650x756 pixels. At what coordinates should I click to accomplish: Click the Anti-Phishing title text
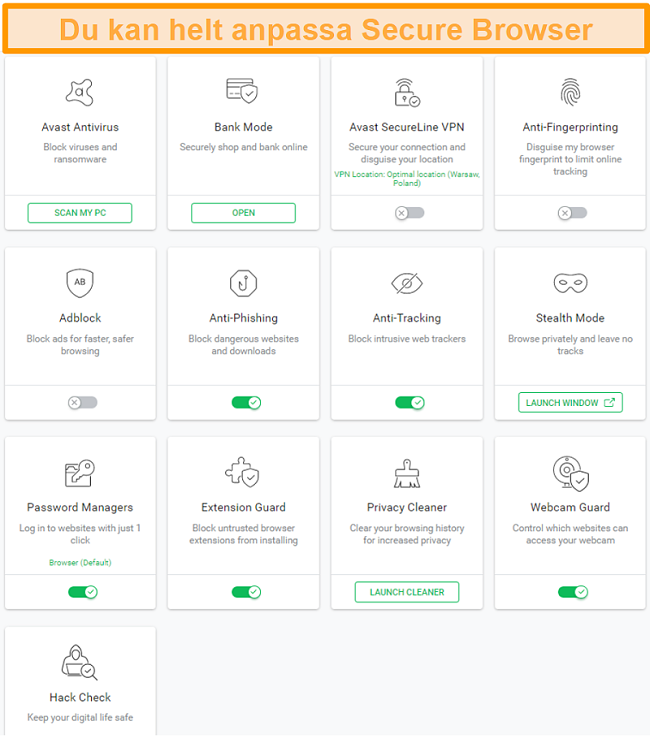(x=243, y=318)
